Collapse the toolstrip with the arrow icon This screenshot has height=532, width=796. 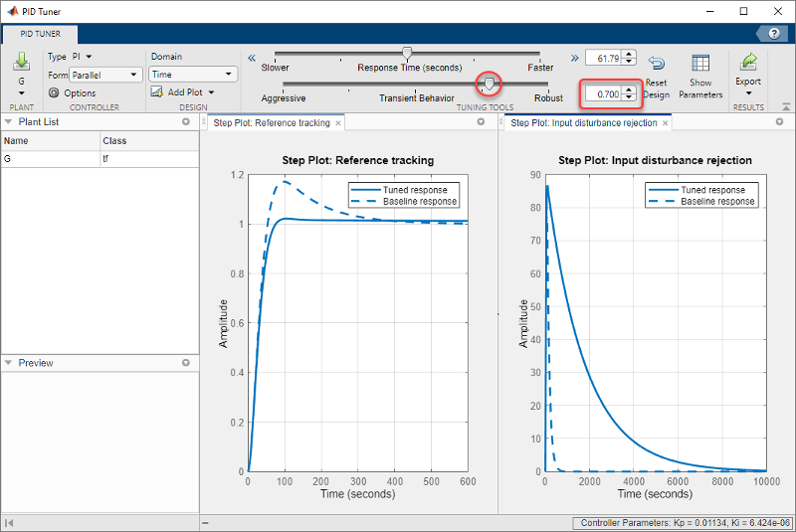click(786, 106)
